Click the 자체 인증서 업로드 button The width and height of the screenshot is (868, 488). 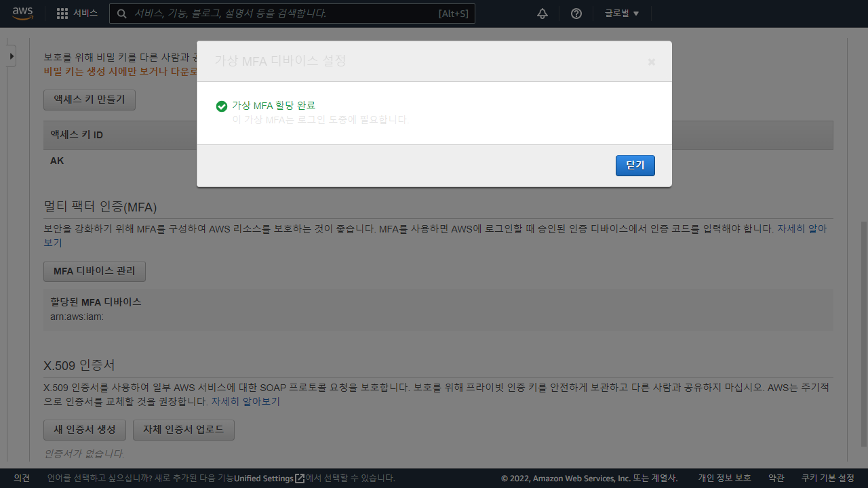(184, 430)
